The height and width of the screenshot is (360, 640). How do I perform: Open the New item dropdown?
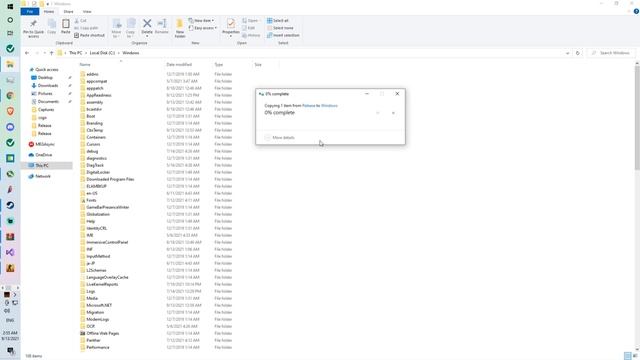tap(202, 20)
